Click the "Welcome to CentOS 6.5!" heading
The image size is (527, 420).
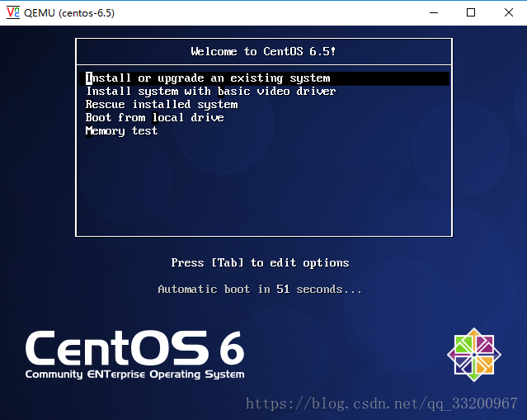coord(263,51)
